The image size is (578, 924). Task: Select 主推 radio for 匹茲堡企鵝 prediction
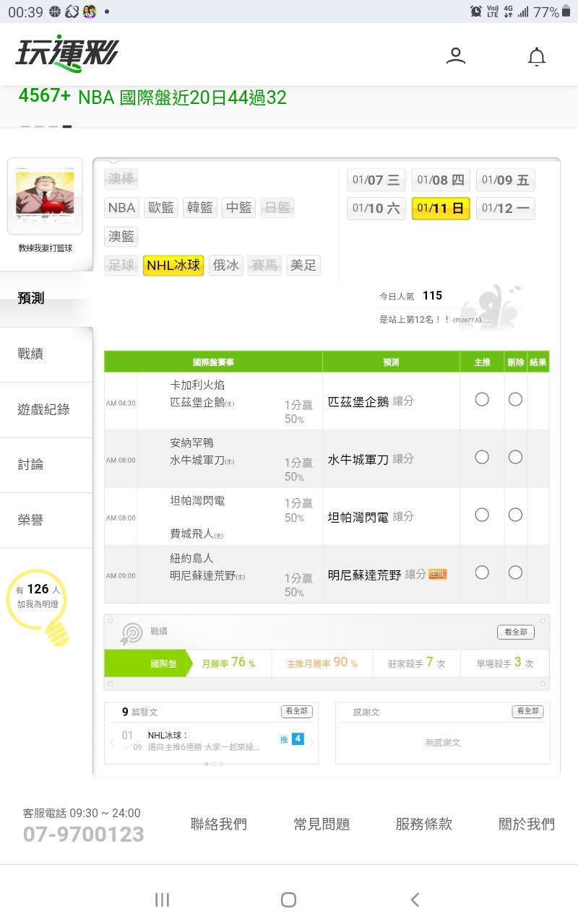pyautogui.click(x=482, y=399)
